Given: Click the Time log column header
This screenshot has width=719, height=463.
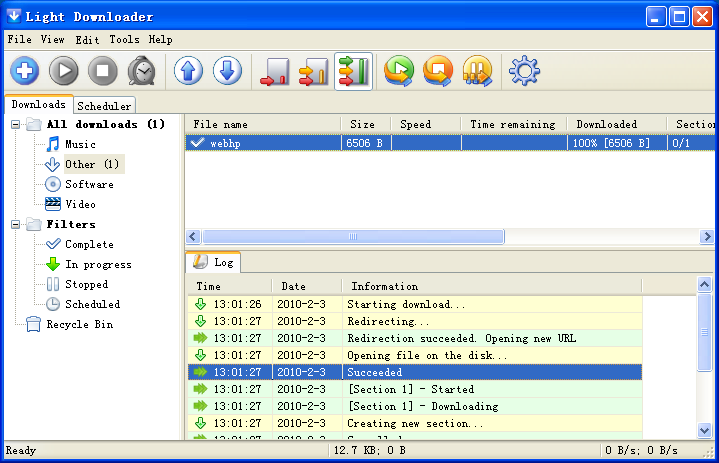Looking at the screenshot, I should tap(229, 286).
